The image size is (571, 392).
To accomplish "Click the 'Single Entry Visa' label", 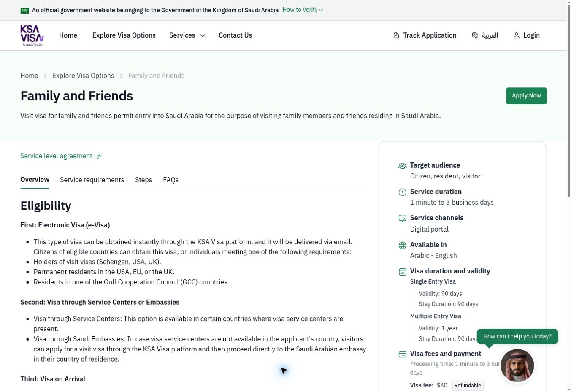I will coord(433,282).
